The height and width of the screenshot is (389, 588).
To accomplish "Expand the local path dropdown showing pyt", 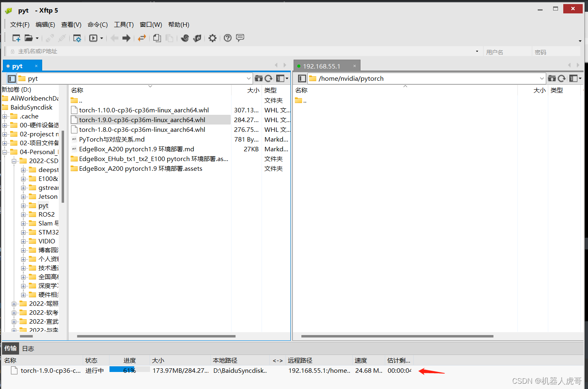I will click(249, 78).
